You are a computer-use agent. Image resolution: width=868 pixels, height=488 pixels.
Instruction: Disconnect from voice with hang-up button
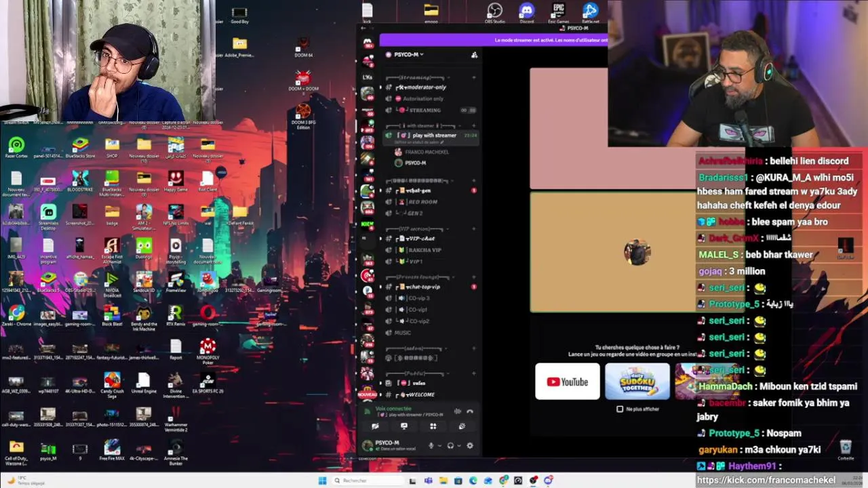[x=470, y=411]
